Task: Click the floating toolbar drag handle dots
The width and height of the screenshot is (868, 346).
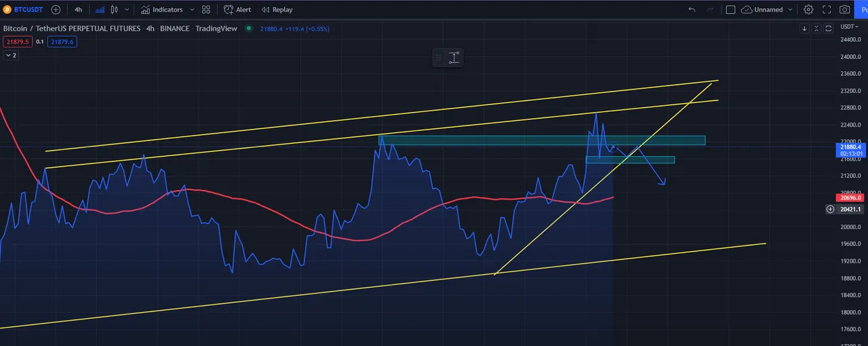Action: (439, 58)
